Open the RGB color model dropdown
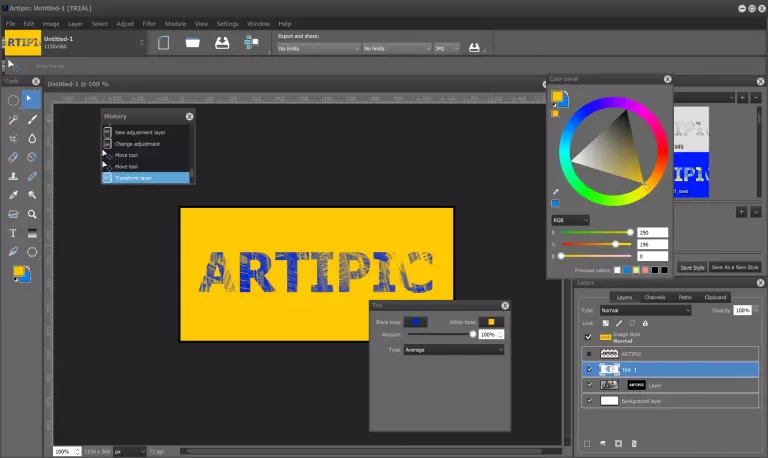768x458 pixels. tap(570, 220)
